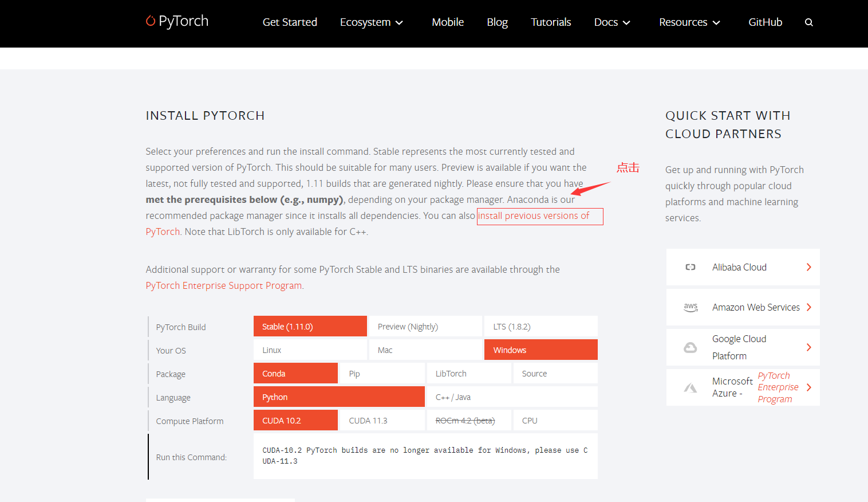Click Quick Start With Cloud Partners heading
This screenshot has height=502, width=868.
tap(728, 125)
